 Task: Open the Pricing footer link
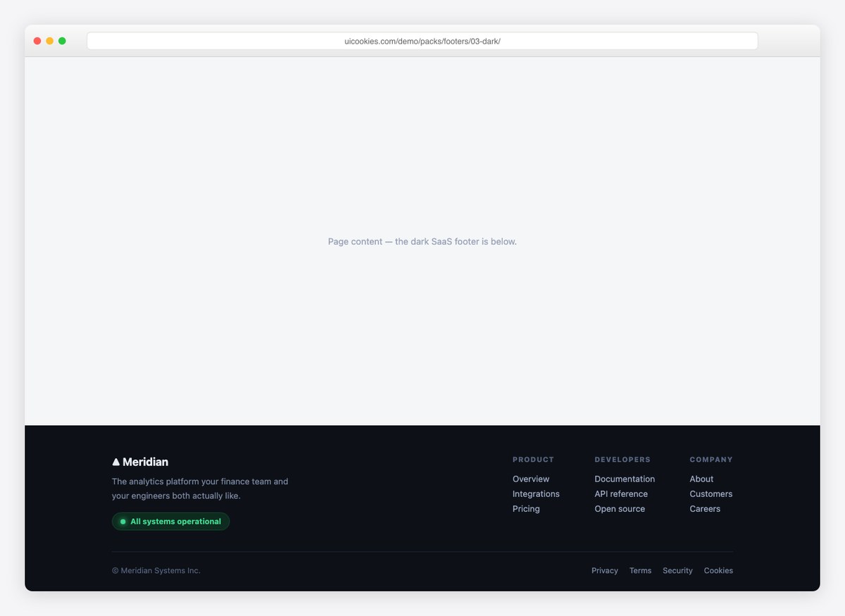point(526,508)
